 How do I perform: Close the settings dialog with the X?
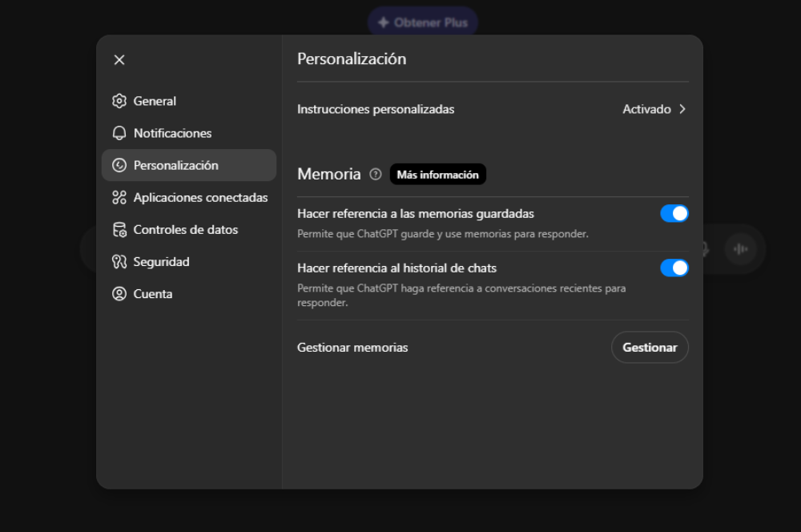tap(119, 60)
